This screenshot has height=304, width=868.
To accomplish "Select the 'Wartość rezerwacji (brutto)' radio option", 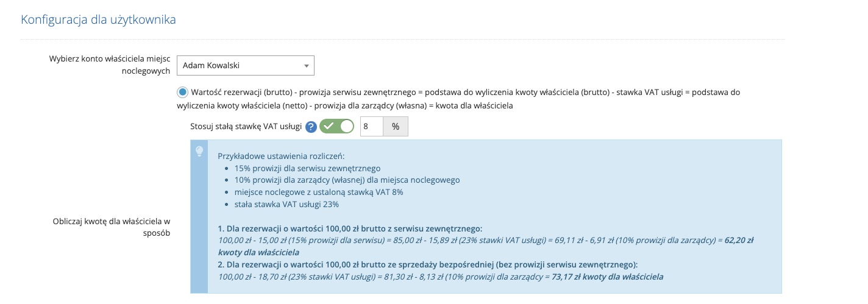I will pyautogui.click(x=182, y=93).
